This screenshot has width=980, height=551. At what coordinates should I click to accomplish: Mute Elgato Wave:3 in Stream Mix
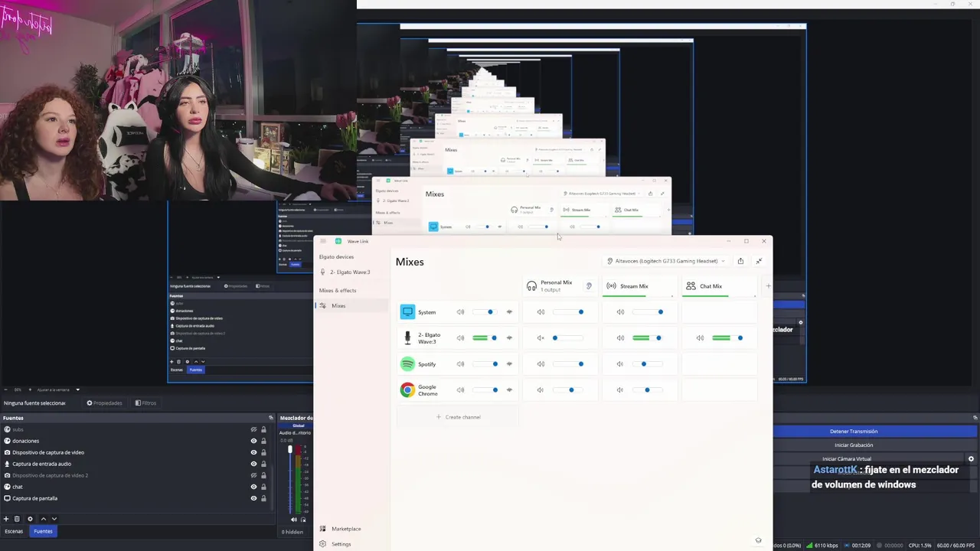(620, 337)
